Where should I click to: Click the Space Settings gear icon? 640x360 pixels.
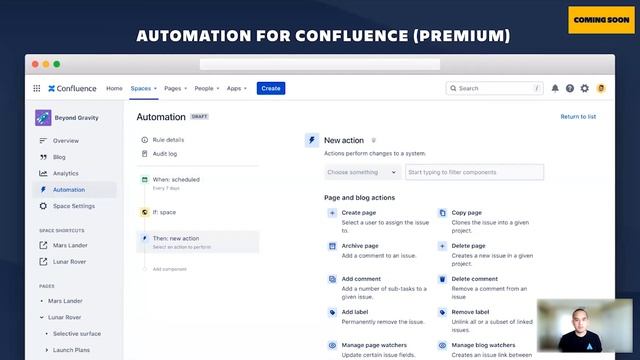point(43,206)
